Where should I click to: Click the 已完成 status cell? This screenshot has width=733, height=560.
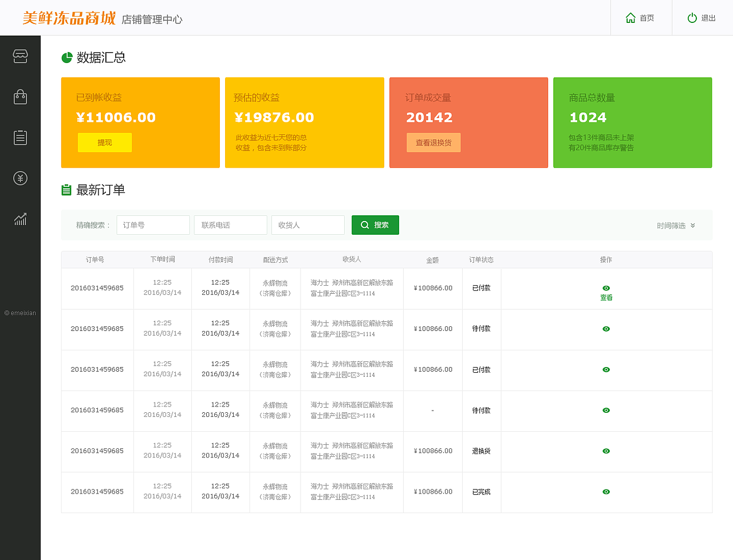(482, 492)
